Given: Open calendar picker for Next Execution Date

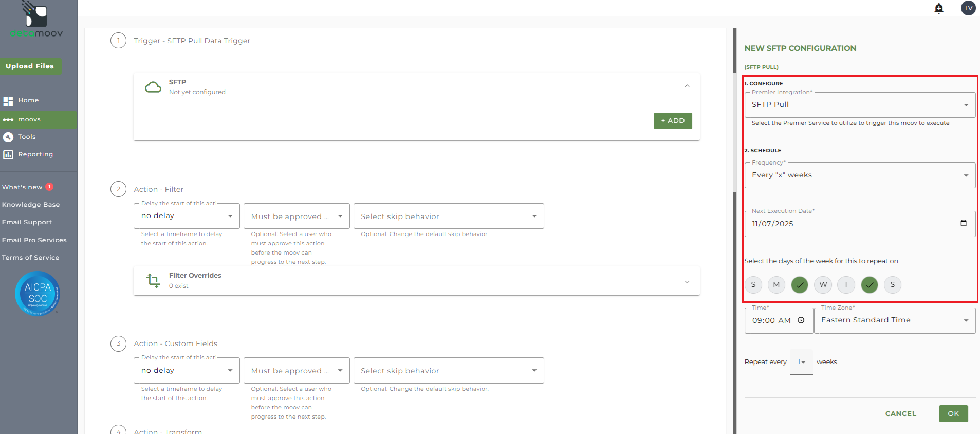Looking at the screenshot, I should [x=963, y=223].
